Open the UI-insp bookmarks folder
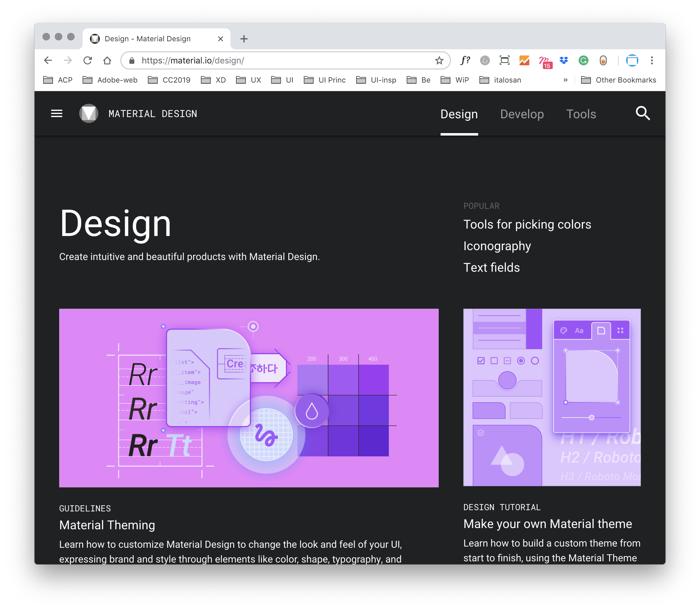The width and height of the screenshot is (700, 610). click(376, 80)
